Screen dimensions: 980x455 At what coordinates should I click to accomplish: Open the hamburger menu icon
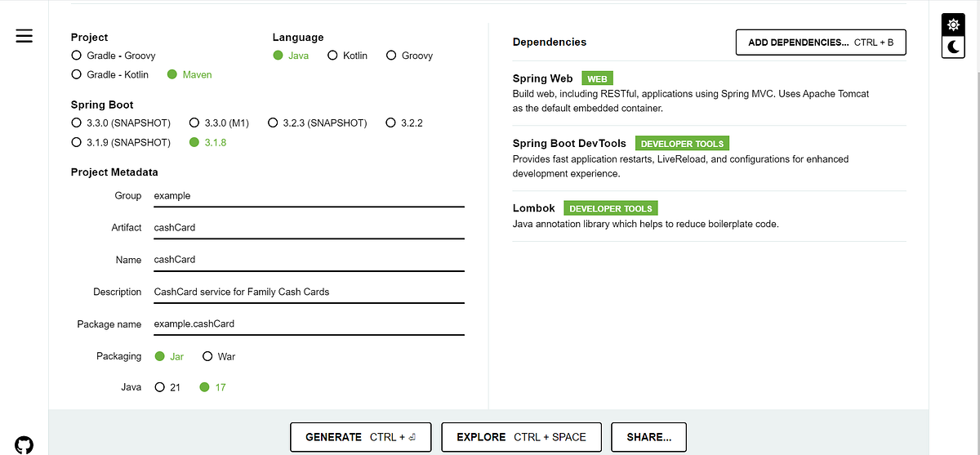[24, 36]
